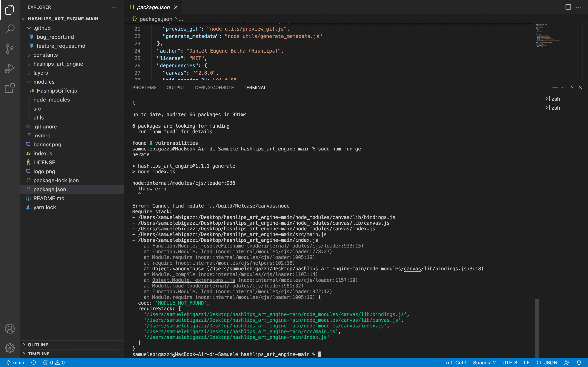The height and width of the screenshot is (367, 588).
Task: Open the Manage settings gear
Action: pyautogui.click(x=9, y=348)
